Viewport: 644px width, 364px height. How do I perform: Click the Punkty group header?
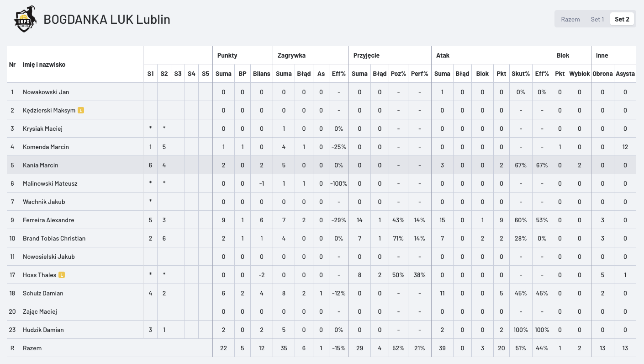click(x=227, y=55)
